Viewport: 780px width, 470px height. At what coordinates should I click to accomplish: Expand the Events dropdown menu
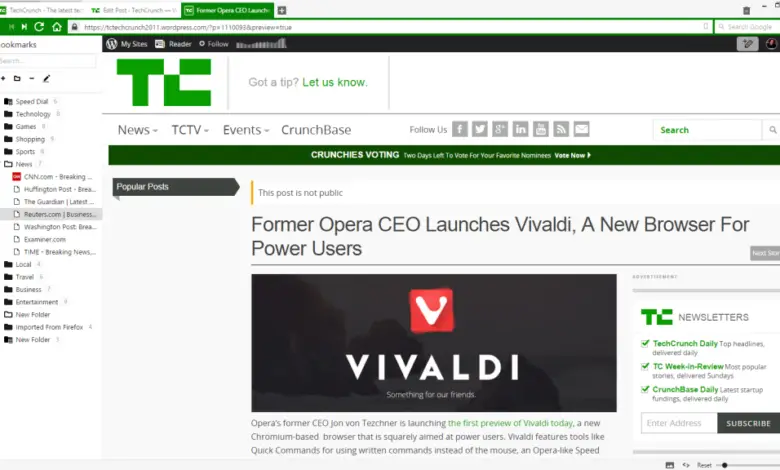246,130
